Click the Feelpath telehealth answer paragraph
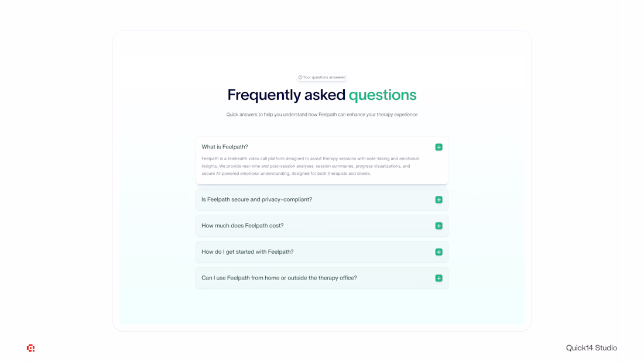This screenshot has height=362, width=644. point(310,166)
